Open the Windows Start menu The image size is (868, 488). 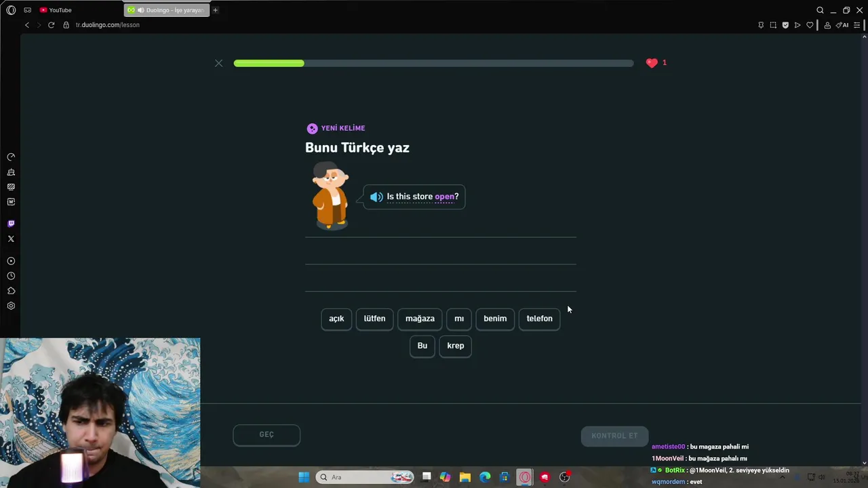pyautogui.click(x=304, y=477)
